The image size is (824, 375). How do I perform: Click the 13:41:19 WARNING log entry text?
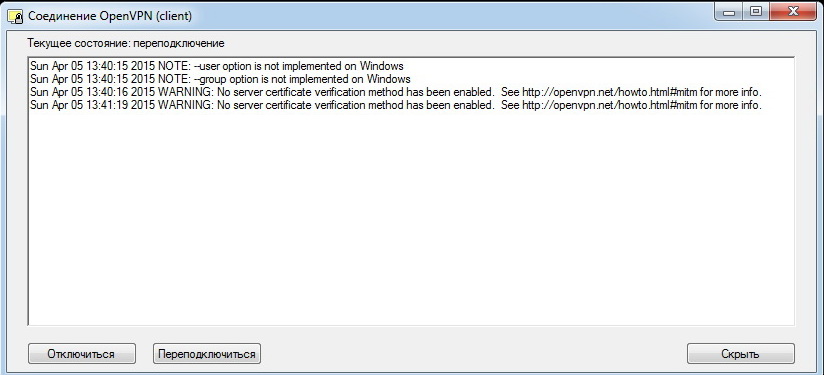coord(396,105)
